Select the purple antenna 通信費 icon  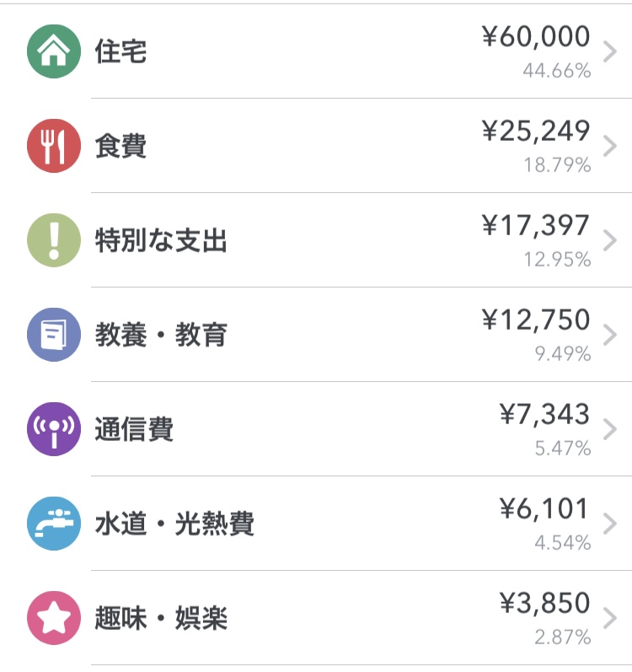[x=54, y=429]
